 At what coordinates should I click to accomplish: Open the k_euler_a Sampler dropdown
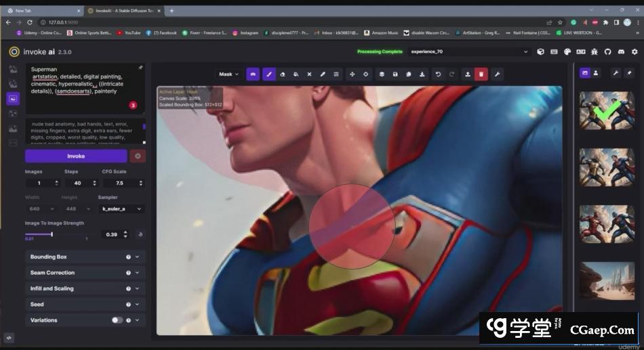(121, 209)
